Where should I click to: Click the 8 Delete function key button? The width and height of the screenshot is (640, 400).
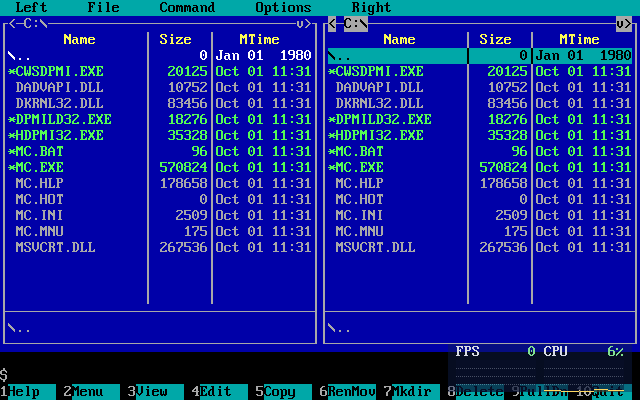(x=476, y=392)
